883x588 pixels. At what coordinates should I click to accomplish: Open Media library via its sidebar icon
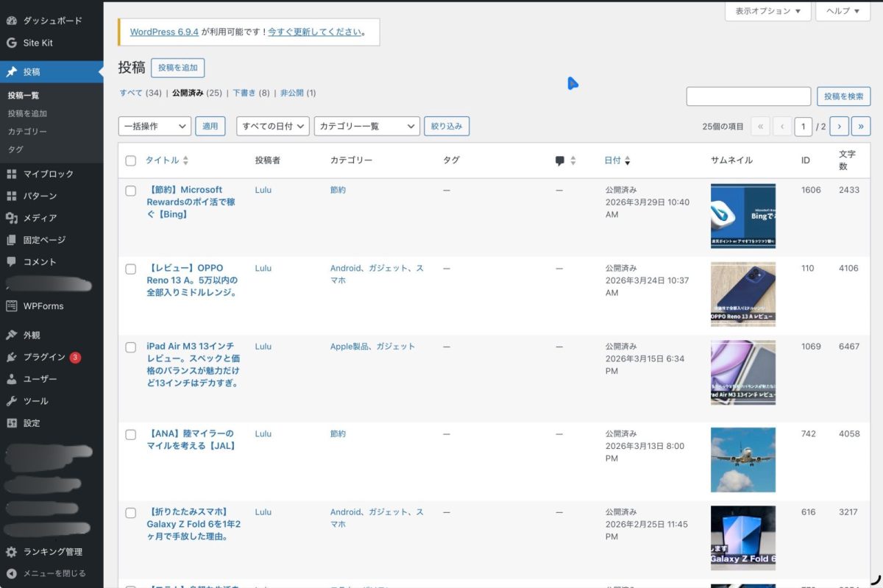pos(11,218)
